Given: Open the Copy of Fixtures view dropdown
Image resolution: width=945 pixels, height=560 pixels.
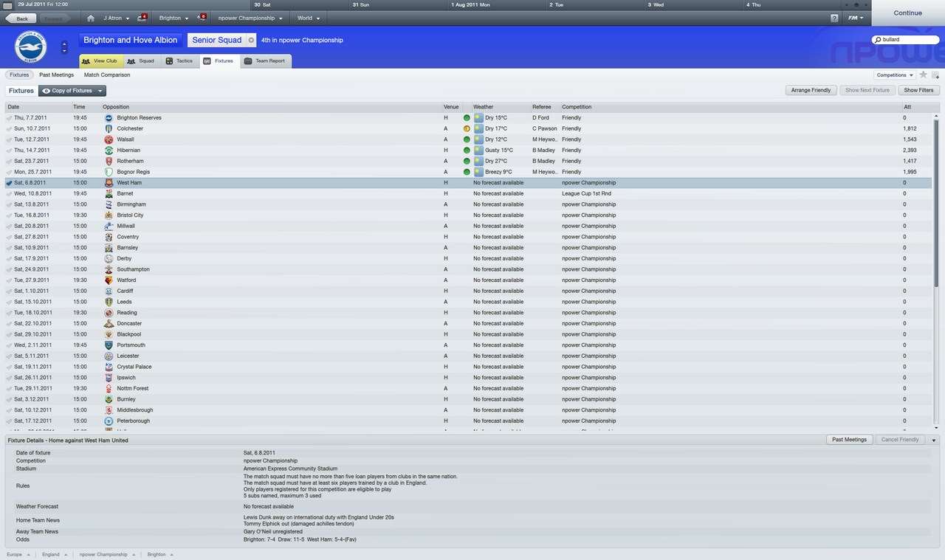Looking at the screenshot, I should 72,91.
